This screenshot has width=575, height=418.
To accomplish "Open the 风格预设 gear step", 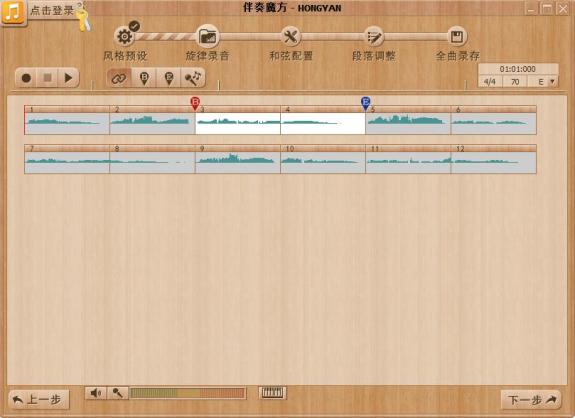I will (x=125, y=36).
